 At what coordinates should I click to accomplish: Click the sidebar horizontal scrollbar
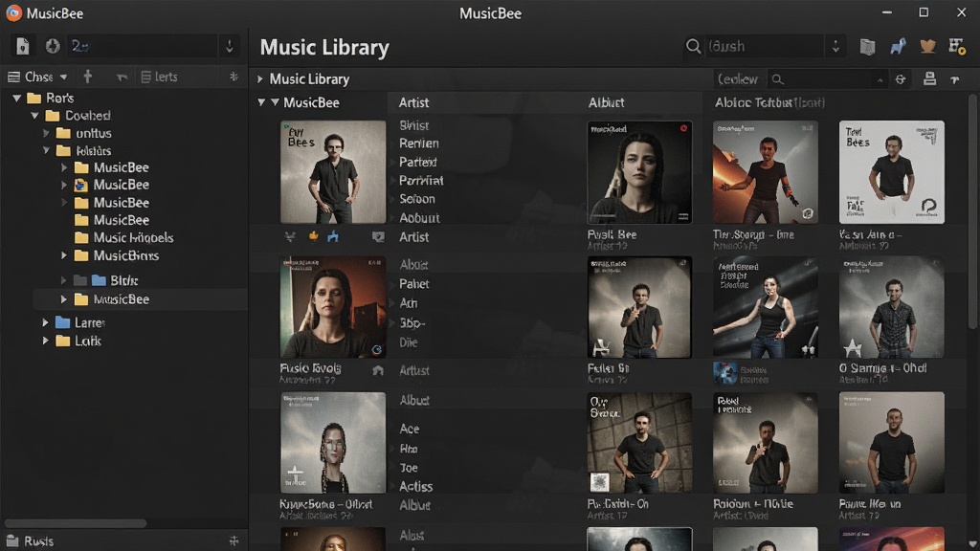[75, 523]
